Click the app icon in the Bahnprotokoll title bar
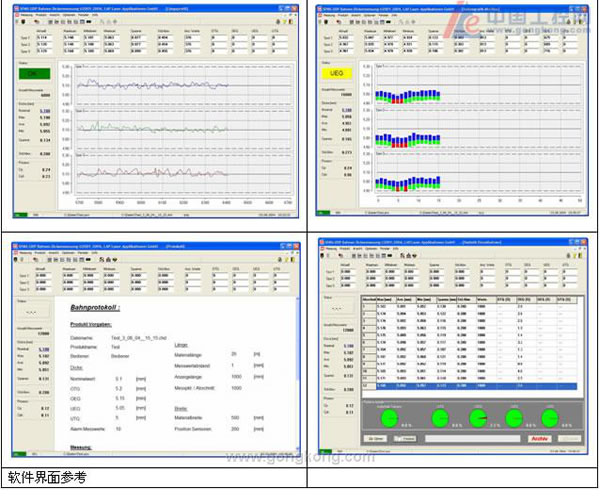 (16, 246)
